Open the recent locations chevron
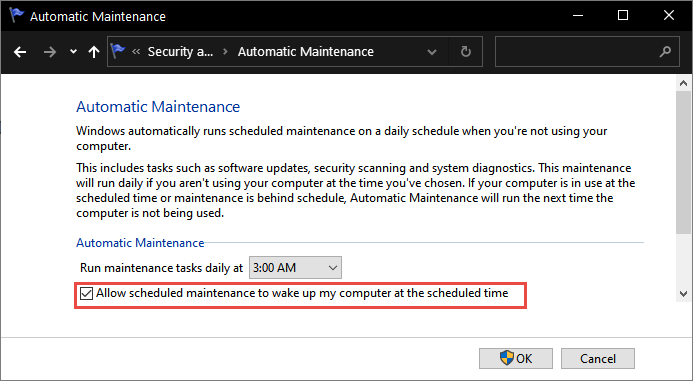This screenshot has height=381, width=693. coord(73,52)
